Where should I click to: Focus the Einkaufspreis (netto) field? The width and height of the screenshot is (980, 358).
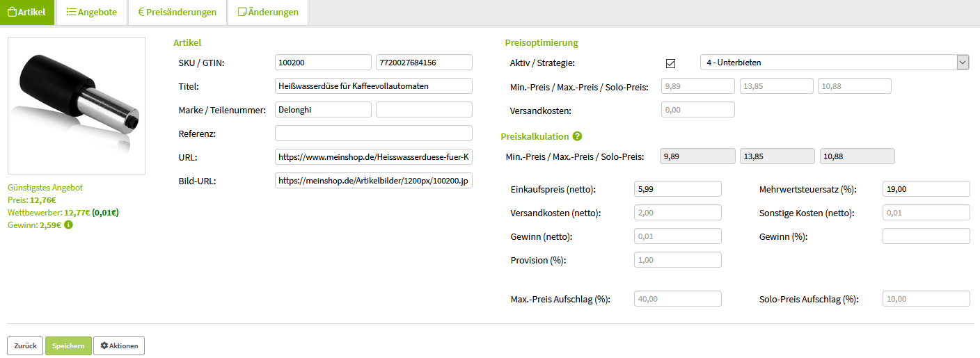click(678, 189)
